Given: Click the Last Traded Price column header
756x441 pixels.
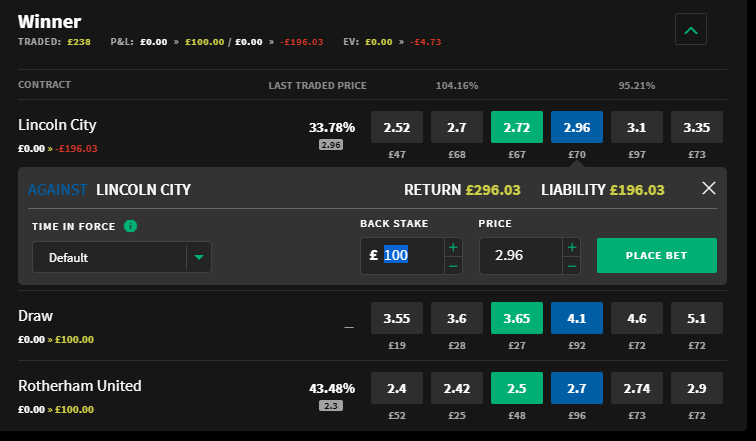Looking at the screenshot, I should pos(317,86).
